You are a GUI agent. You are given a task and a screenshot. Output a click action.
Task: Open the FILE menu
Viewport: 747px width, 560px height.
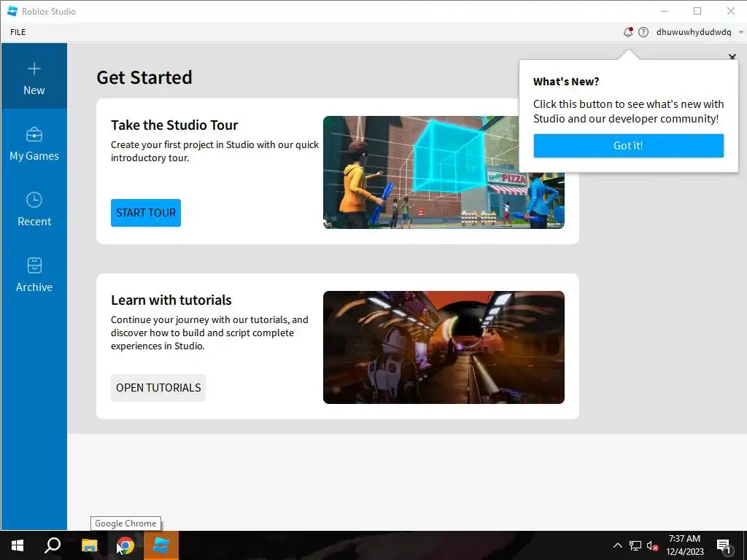(x=18, y=32)
